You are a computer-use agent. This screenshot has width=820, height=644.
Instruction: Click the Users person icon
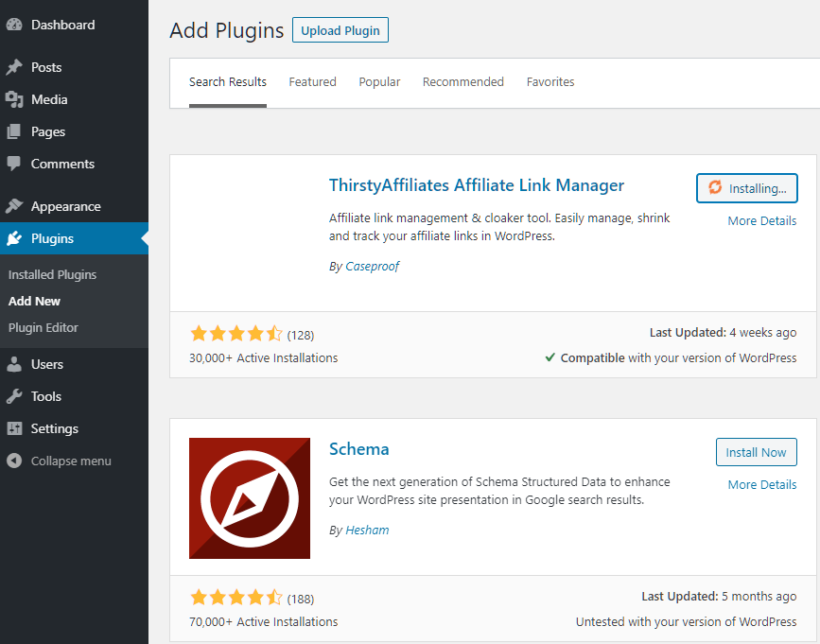pyautogui.click(x=14, y=364)
